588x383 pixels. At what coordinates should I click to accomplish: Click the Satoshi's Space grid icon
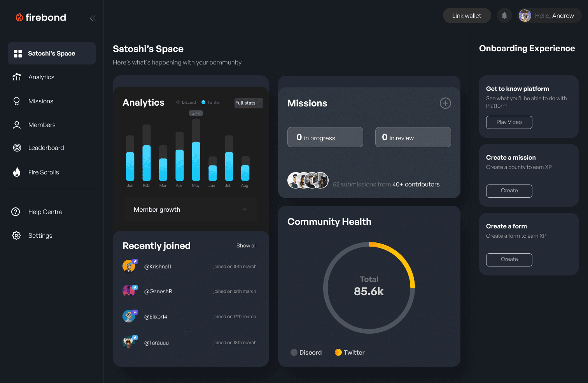18,54
